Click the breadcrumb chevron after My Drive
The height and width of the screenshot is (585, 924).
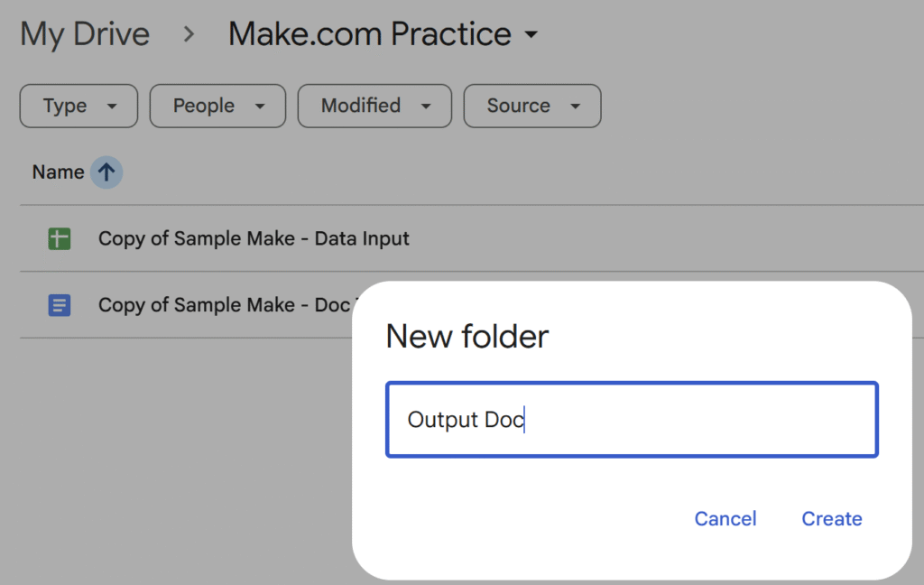click(x=189, y=35)
